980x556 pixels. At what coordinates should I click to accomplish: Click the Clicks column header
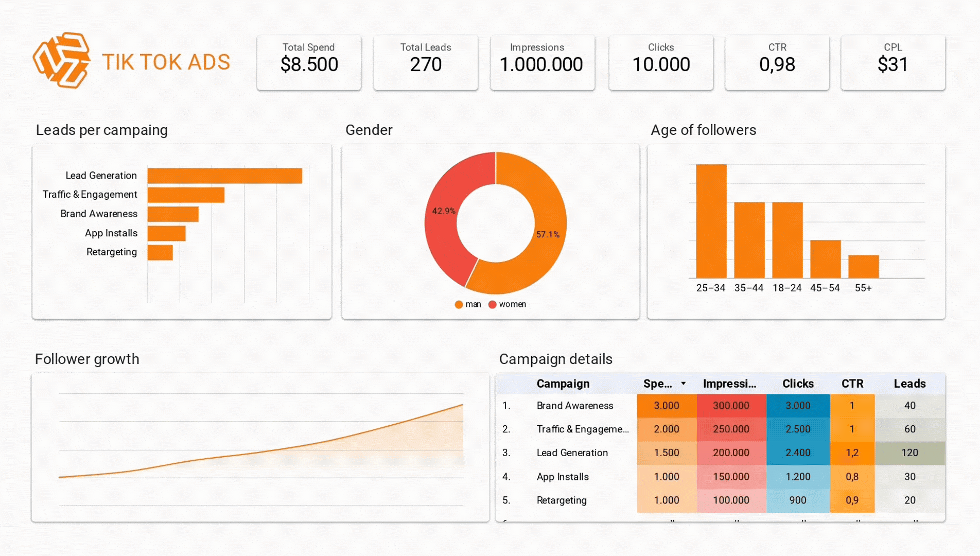(x=797, y=384)
